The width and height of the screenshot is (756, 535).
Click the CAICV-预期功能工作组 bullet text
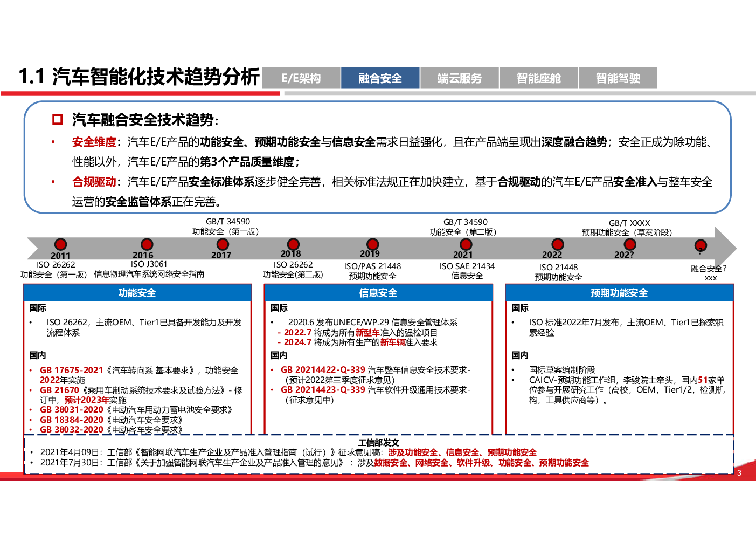627,390
